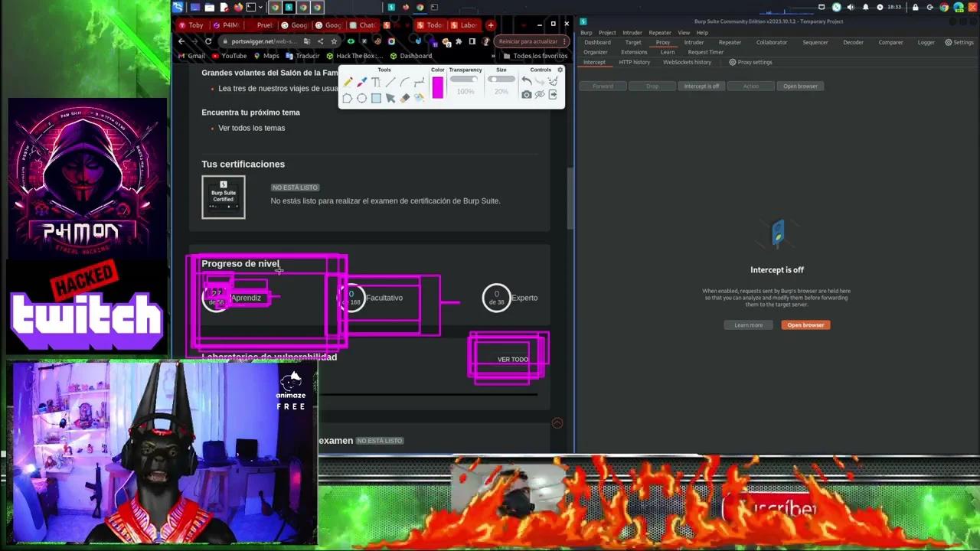Expand Todos los favoritos bookmarks folder
Image resolution: width=980 pixels, height=551 pixels.
(535, 56)
